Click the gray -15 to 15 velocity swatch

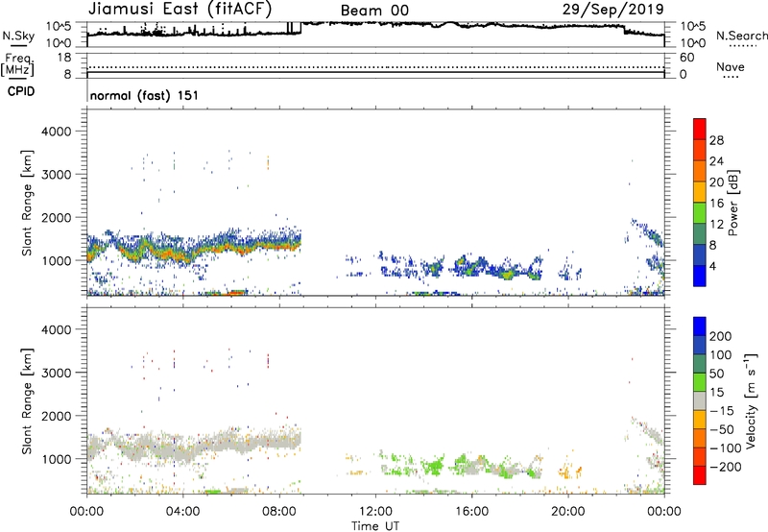(700, 400)
